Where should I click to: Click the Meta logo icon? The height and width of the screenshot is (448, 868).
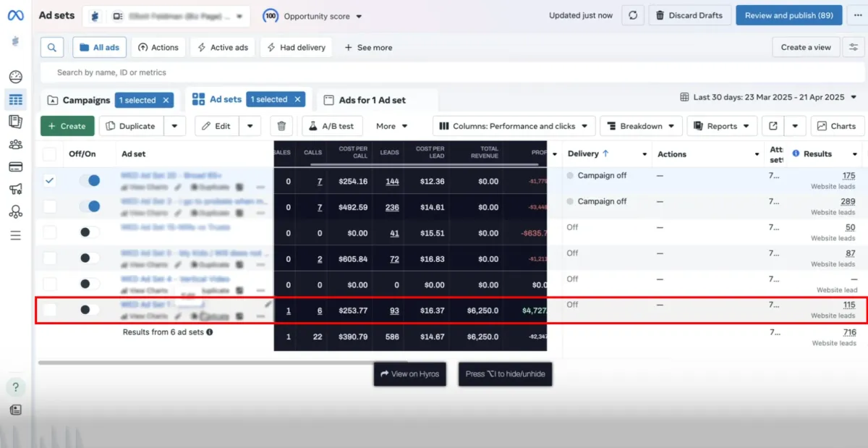15,15
